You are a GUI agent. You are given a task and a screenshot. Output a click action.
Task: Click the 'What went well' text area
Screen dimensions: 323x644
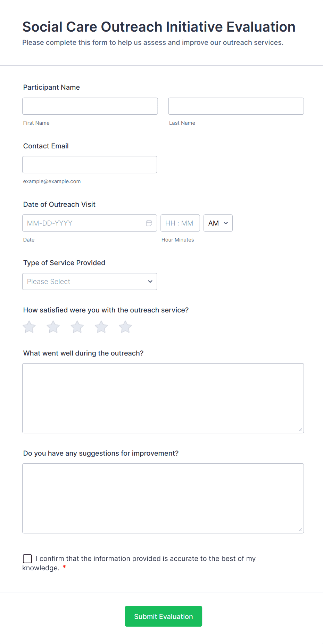pyautogui.click(x=163, y=398)
